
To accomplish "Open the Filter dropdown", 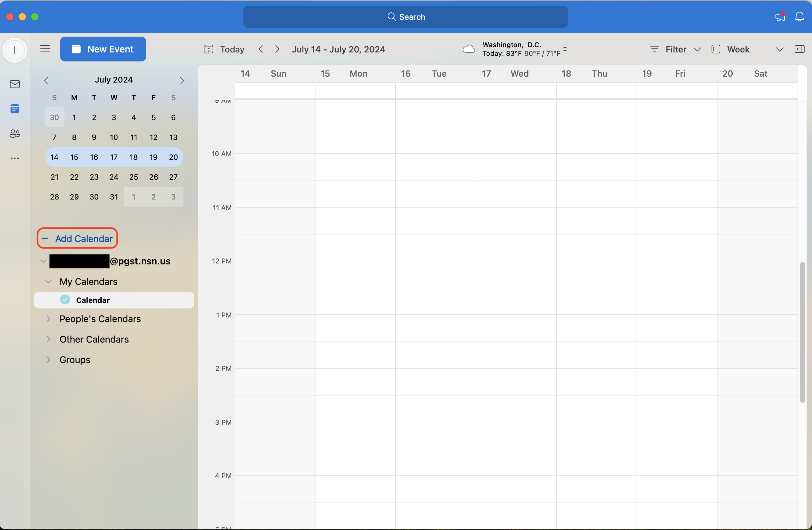I will (675, 49).
